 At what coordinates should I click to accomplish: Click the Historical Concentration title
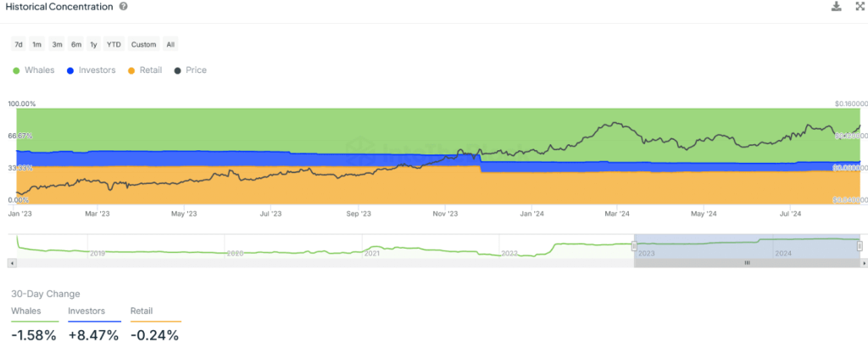58,7
